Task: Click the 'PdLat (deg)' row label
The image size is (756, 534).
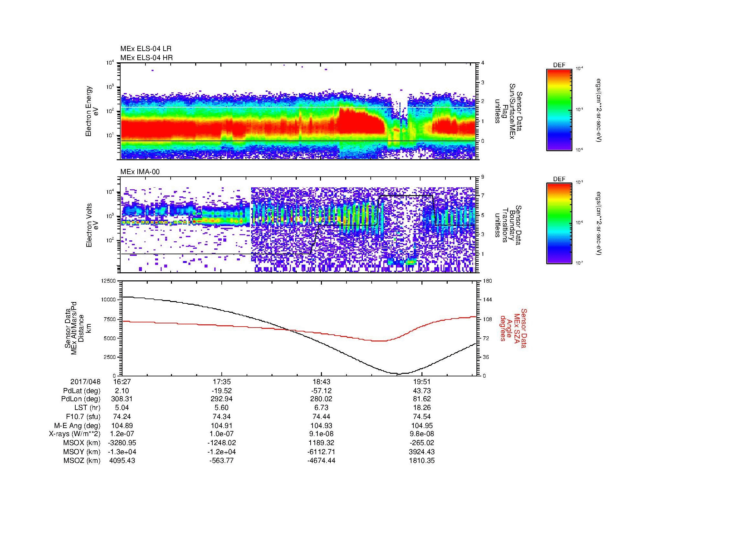Action: [82, 391]
